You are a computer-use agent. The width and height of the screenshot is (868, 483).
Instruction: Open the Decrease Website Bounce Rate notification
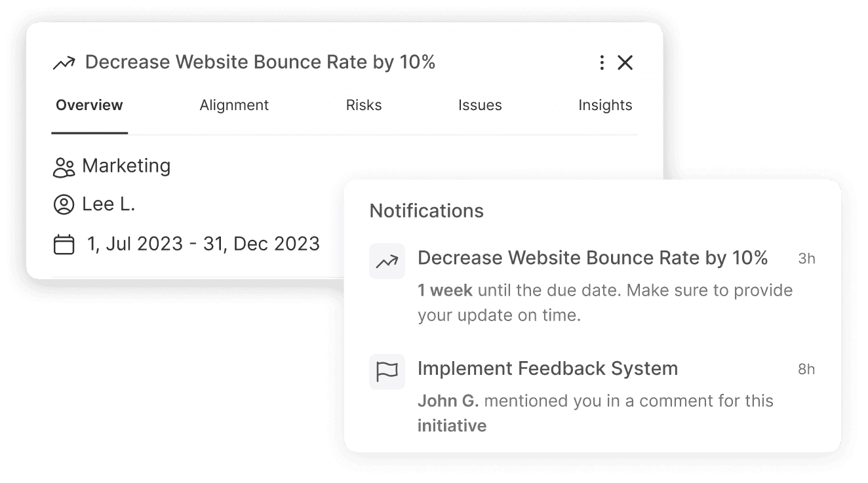point(593,258)
